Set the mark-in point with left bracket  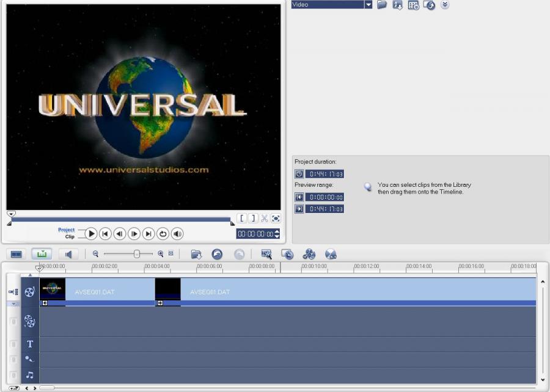coord(241,218)
